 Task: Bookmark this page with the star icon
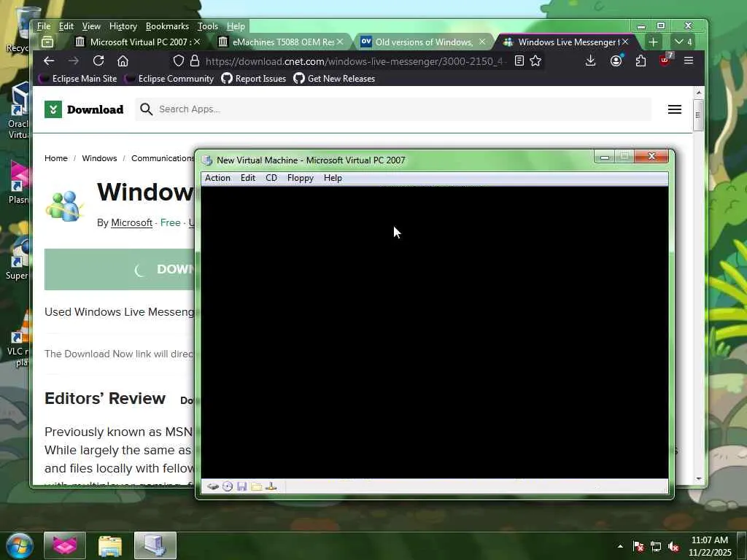pyautogui.click(x=535, y=61)
